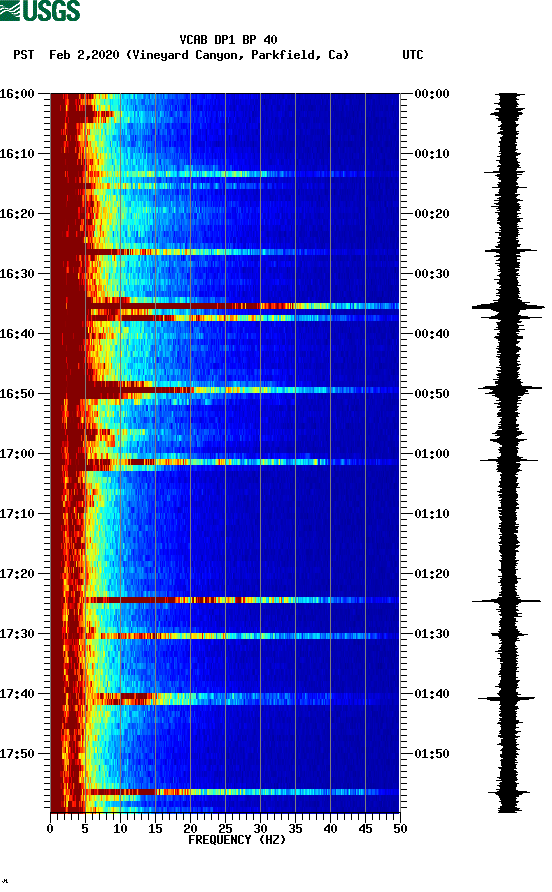Click the 'FREQUENCY (HZ)' axis title

coord(237,840)
